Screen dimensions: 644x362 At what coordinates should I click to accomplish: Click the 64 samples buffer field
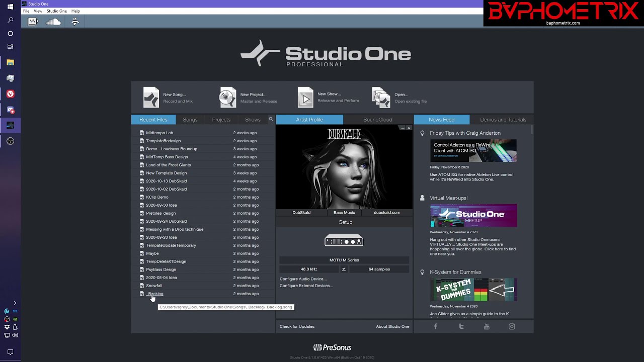pos(379,269)
